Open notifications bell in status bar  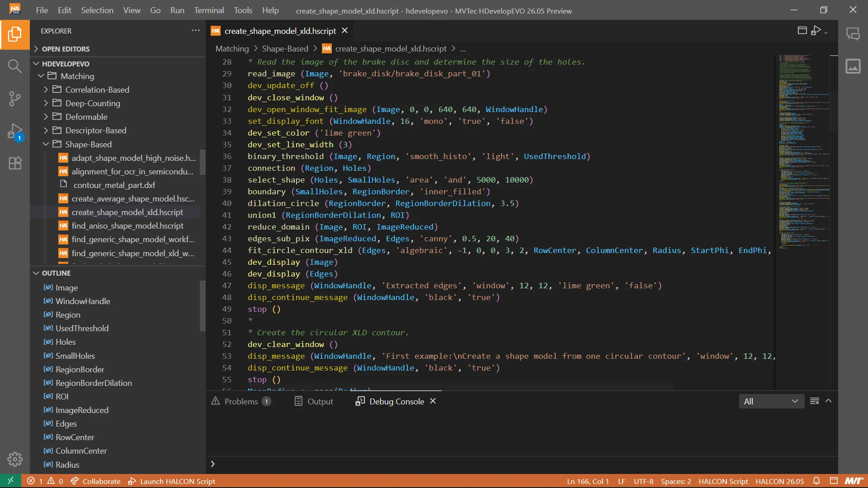point(816,481)
